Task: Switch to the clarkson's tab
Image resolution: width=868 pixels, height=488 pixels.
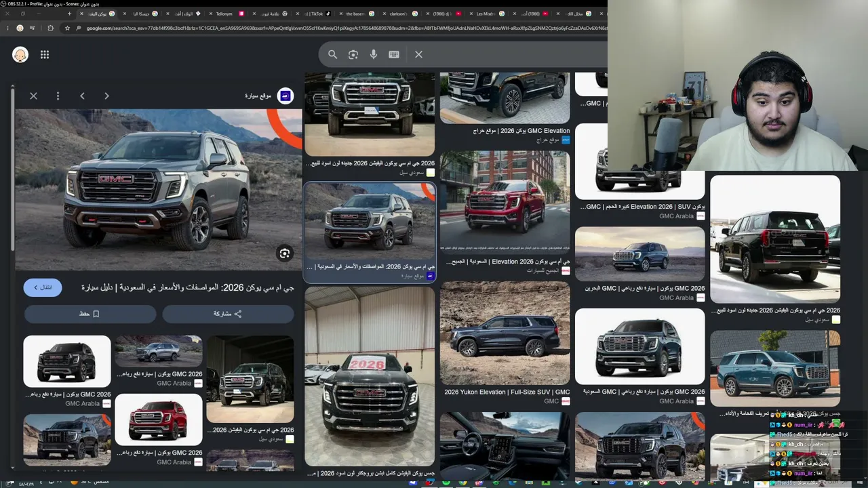Action: 401,14
